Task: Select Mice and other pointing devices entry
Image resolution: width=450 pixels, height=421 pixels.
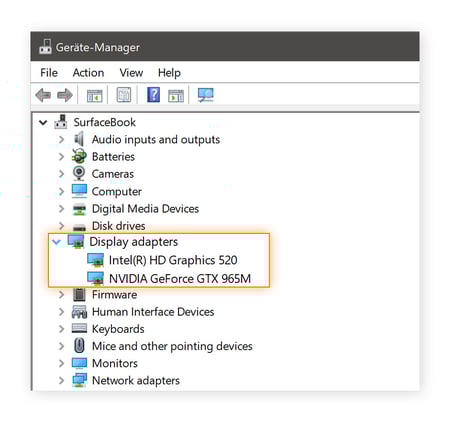Action: coord(172,346)
